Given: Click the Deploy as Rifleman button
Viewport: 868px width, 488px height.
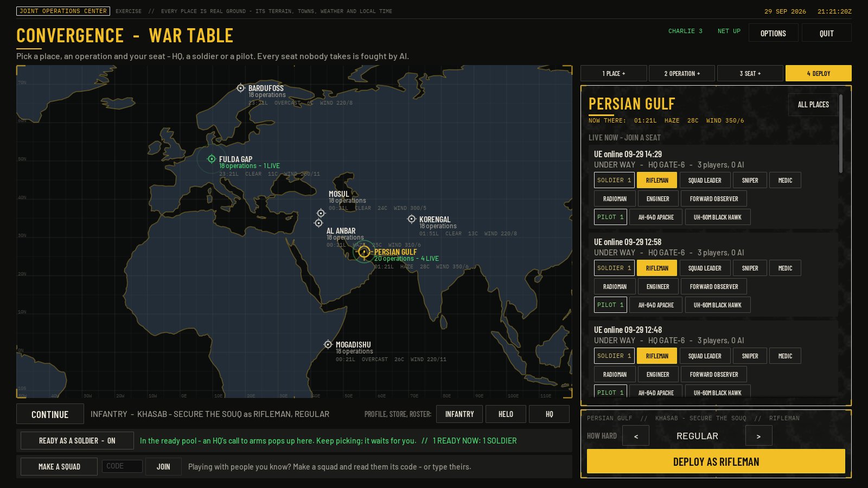Looking at the screenshot, I should pos(716,461).
